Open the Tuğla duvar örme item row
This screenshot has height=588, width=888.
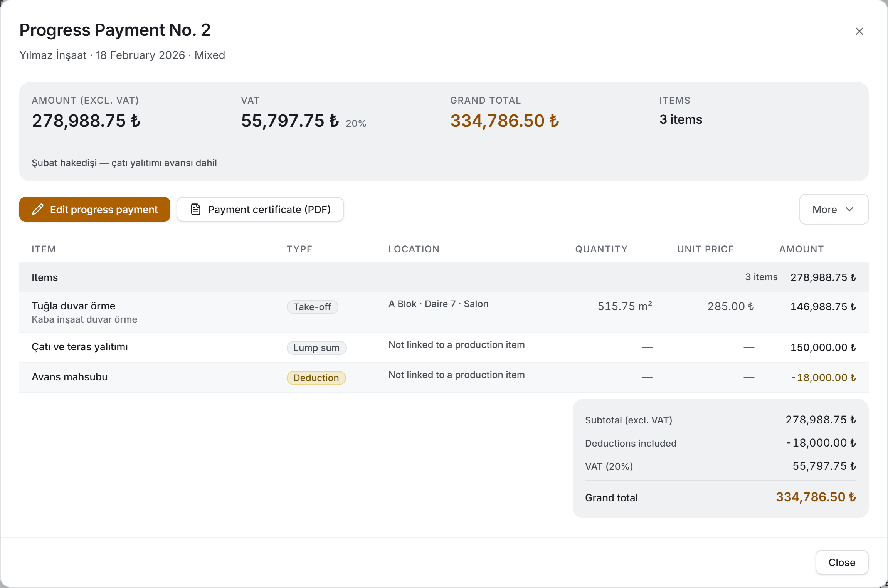(x=444, y=312)
